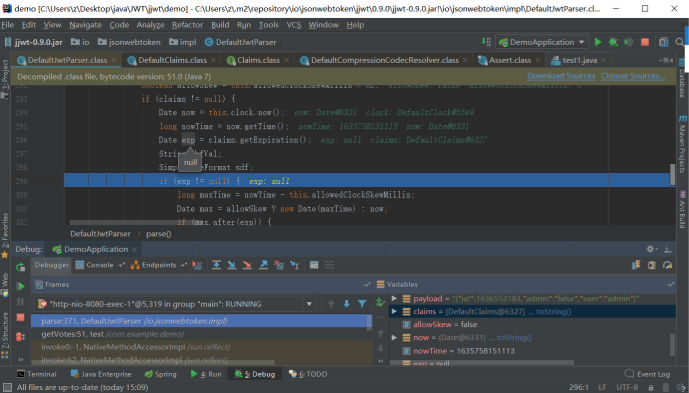Switch to Assert.class editor tab
Screen dimensions: 689x393
pos(510,60)
